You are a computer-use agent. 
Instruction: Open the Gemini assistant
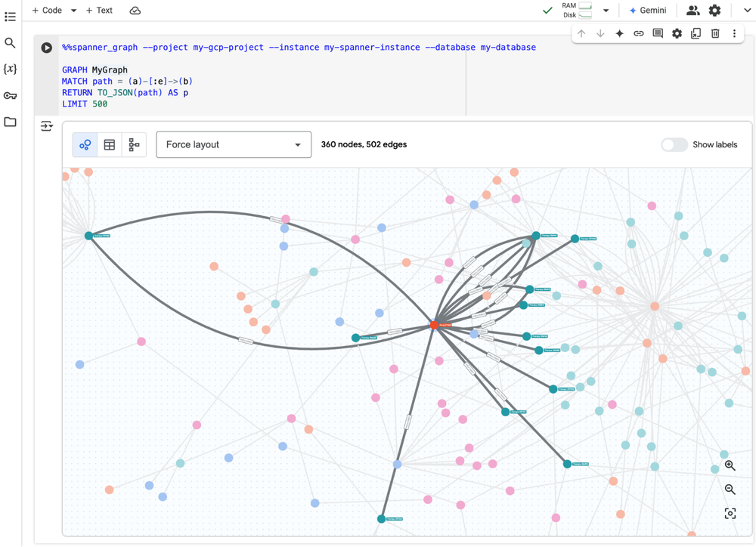point(647,11)
